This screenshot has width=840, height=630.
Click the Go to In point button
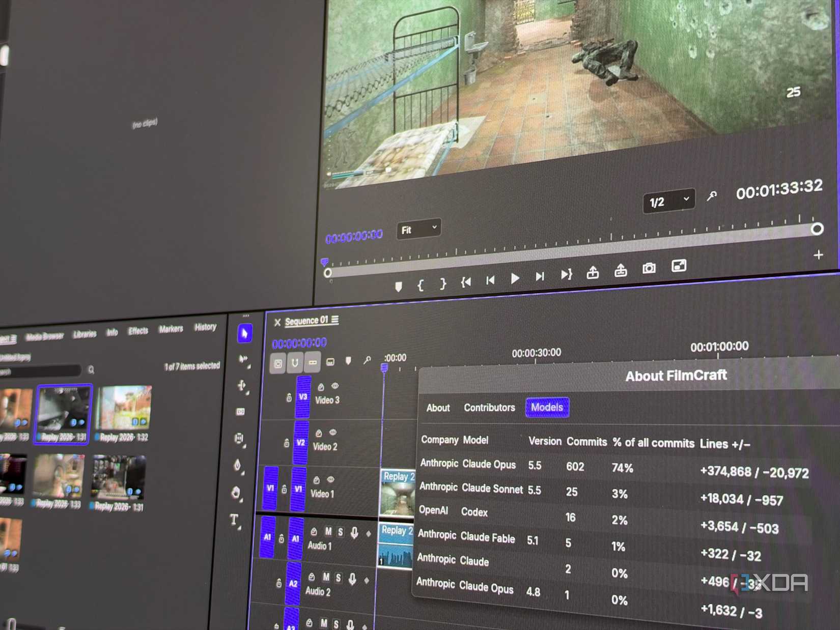tap(466, 282)
